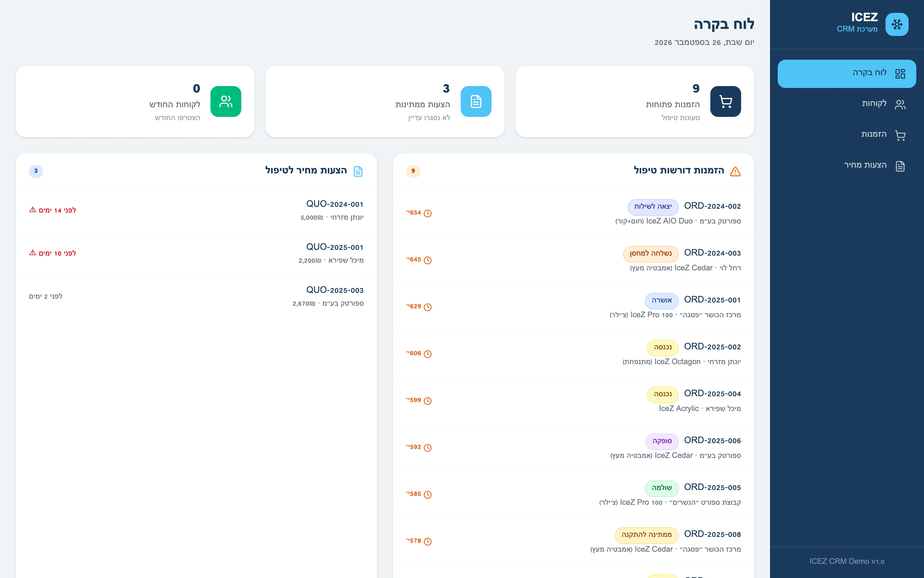The image size is (924, 578).
Task: Click the customers people icon in sidebar
Action: coord(900,104)
